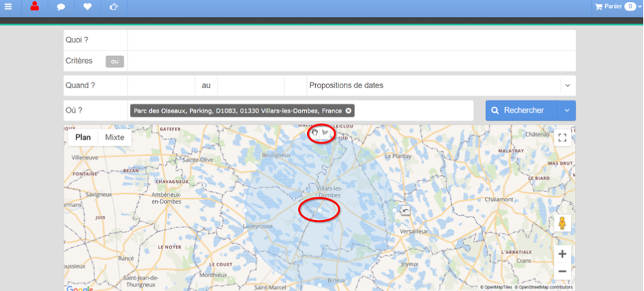
Task: Expand the Panier dropdown chevron
Action: (640, 7)
